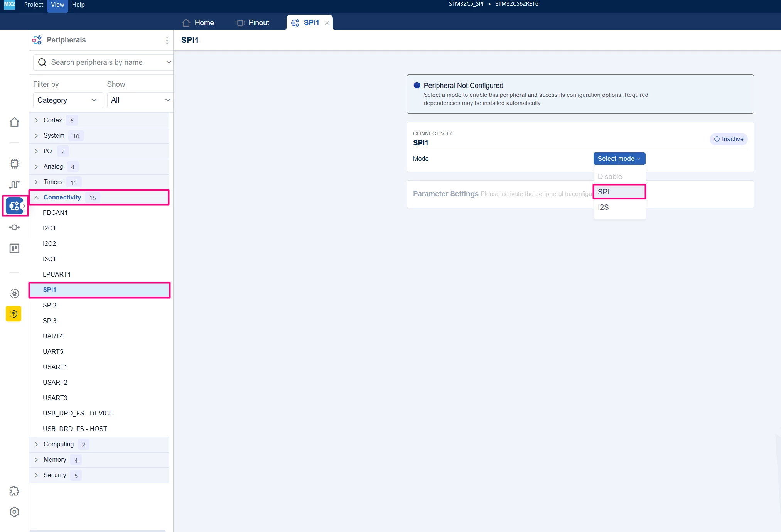781x532 pixels.
Task: Open the clock waveform icon in sidebar
Action: 14,185
